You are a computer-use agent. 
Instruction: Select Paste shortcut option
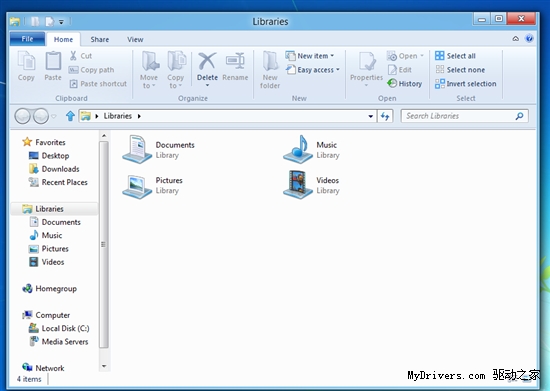tap(98, 84)
